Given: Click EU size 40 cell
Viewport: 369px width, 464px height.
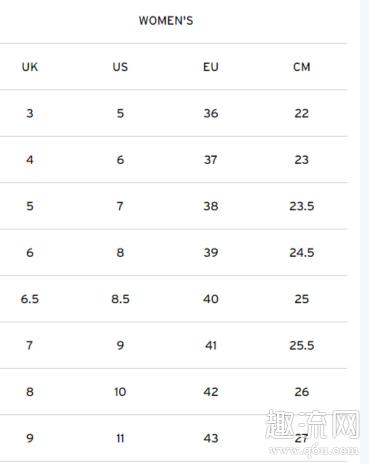Looking at the screenshot, I should [211, 299].
